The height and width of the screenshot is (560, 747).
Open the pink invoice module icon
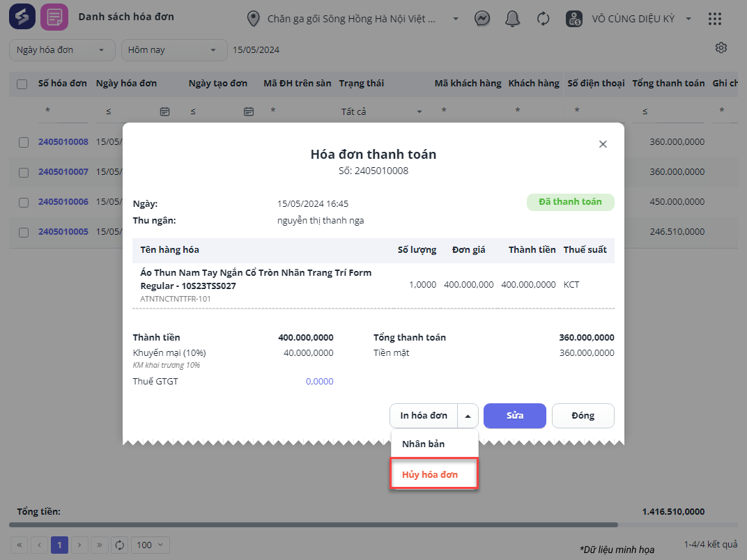pyautogui.click(x=54, y=17)
